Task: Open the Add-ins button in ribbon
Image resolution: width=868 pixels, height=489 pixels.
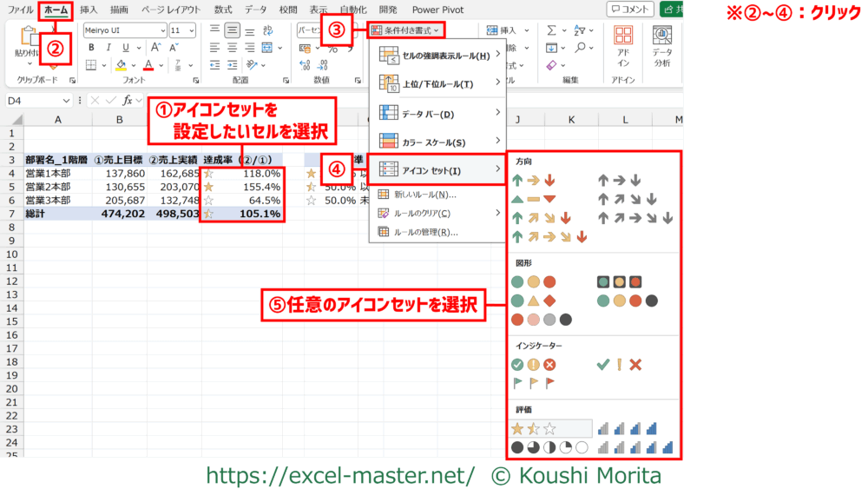Action: pos(622,47)
